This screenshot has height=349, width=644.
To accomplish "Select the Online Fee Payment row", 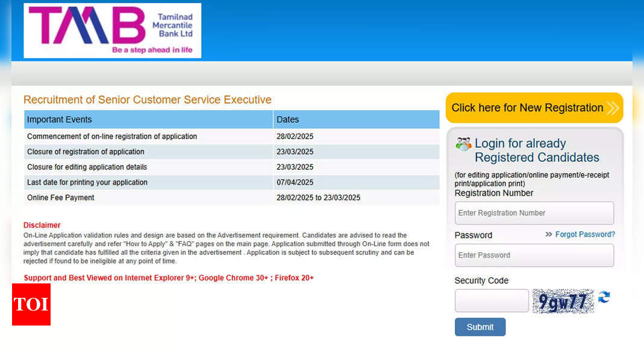I will coord(232,198).
